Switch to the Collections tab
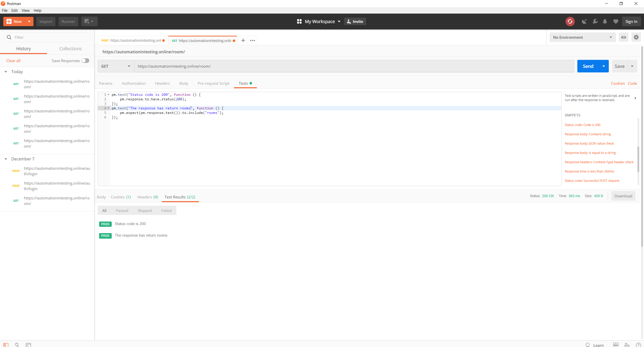 pyautogui.click(x=70, y=49)
